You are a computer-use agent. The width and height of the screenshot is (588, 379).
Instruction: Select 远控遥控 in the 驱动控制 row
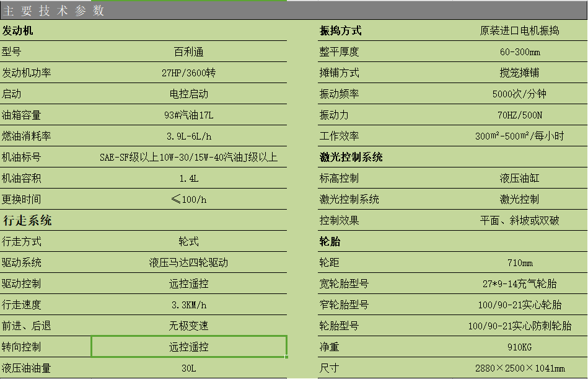point(188,283)
